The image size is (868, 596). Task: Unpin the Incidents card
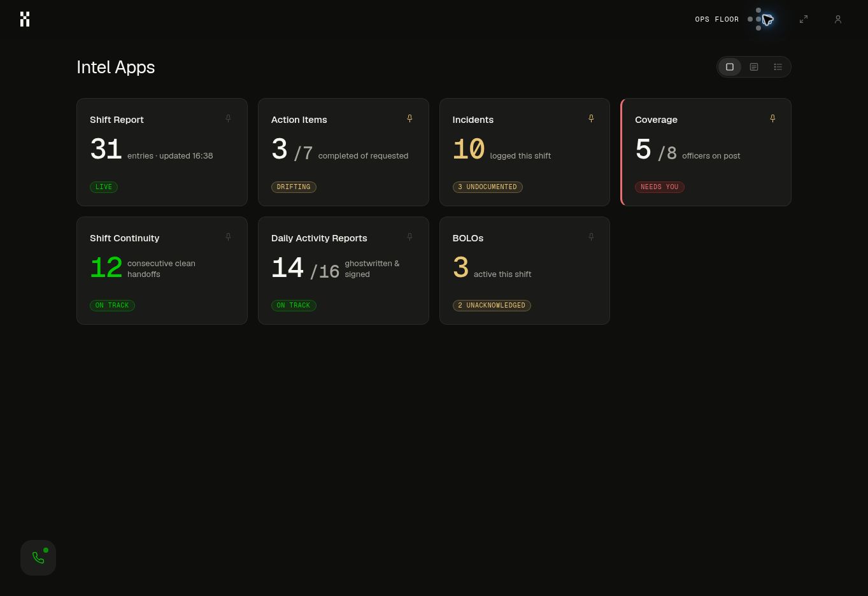tap(591, 118)
